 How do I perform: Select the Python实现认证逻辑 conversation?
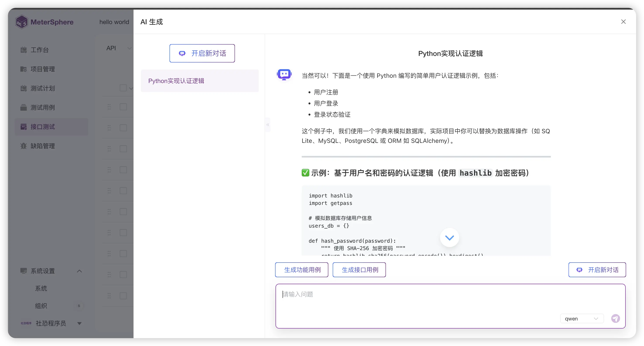199,81
